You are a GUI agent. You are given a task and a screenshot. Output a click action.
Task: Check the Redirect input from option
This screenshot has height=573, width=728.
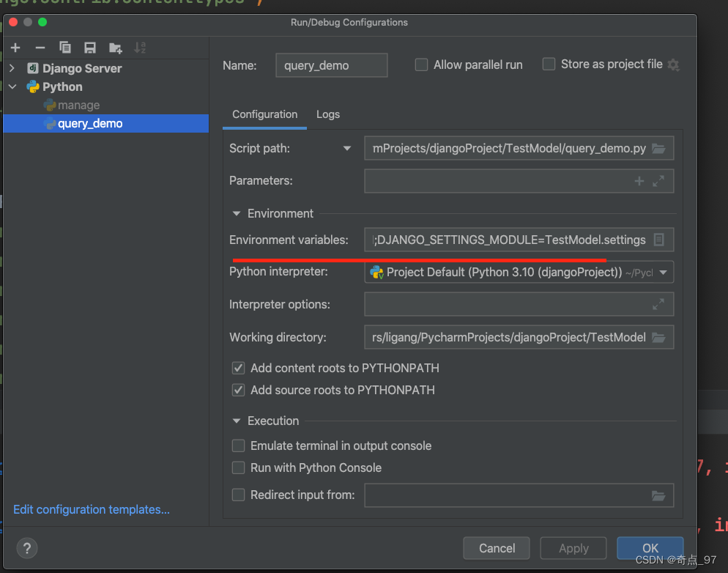tap(238, 495)
